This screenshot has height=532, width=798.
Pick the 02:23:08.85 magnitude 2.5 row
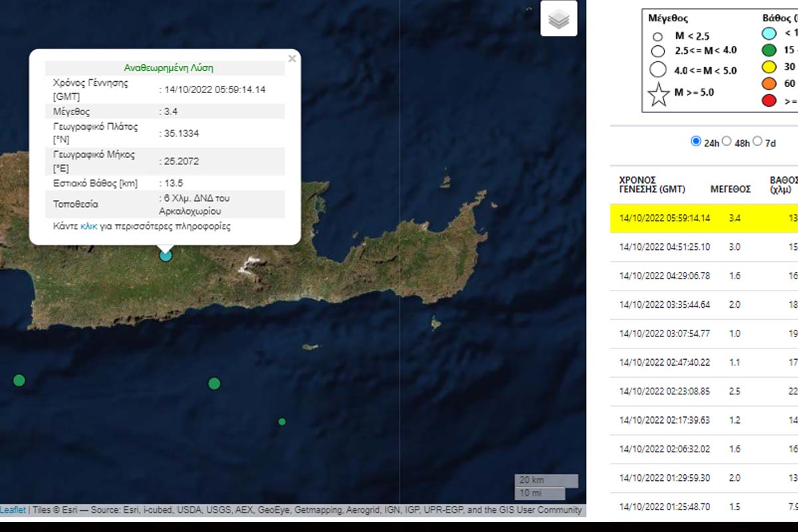[x=705, y=391]
